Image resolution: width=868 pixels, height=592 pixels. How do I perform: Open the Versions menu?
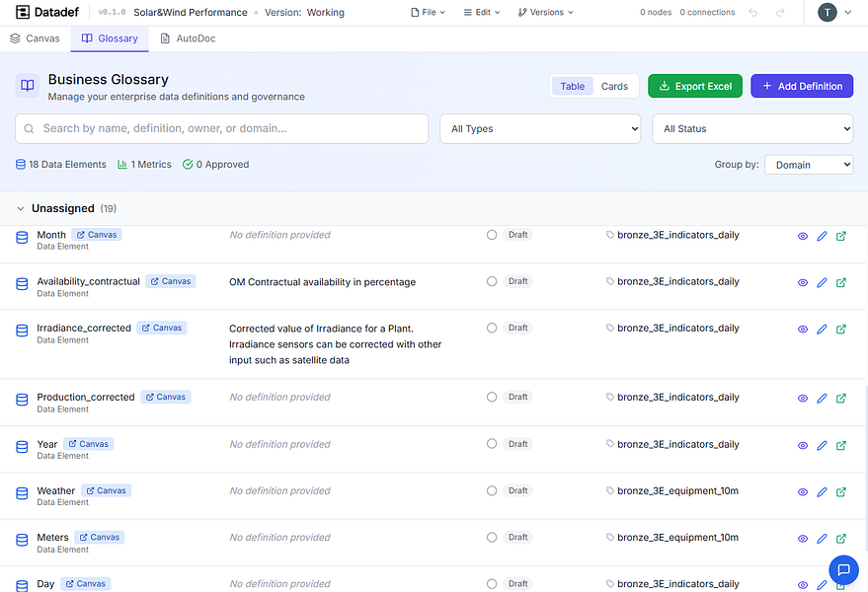tap(541, 13)
